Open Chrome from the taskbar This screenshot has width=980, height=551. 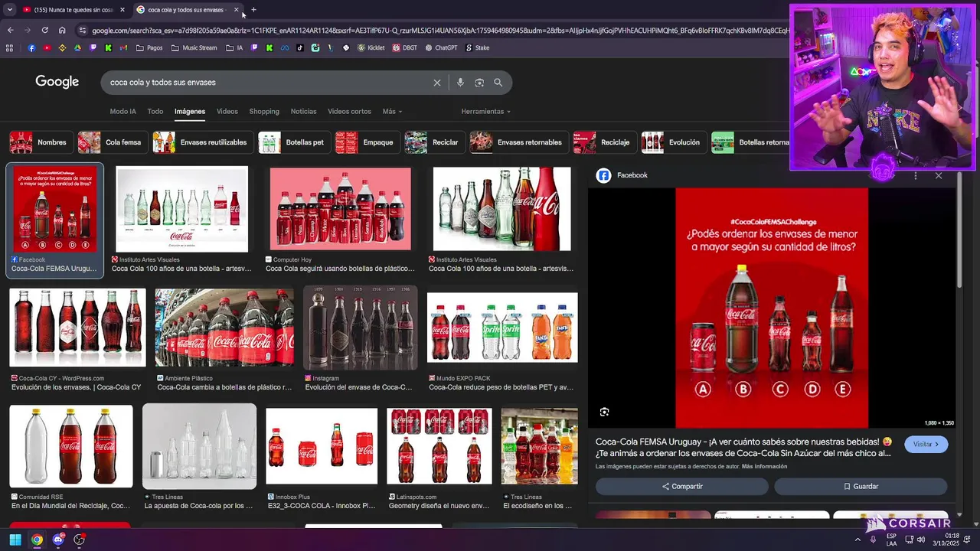click(x=37, y=540)
